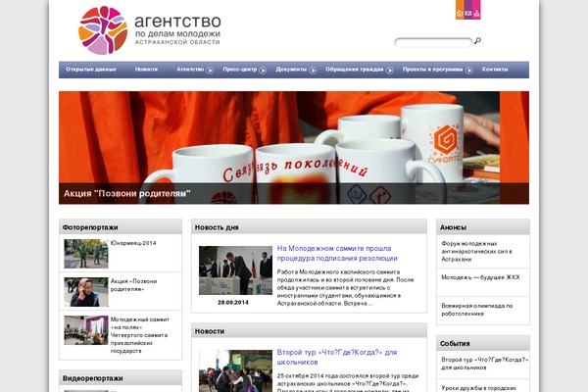Click the События section header
The image size is (588, 392).
[x=483, y=343]
